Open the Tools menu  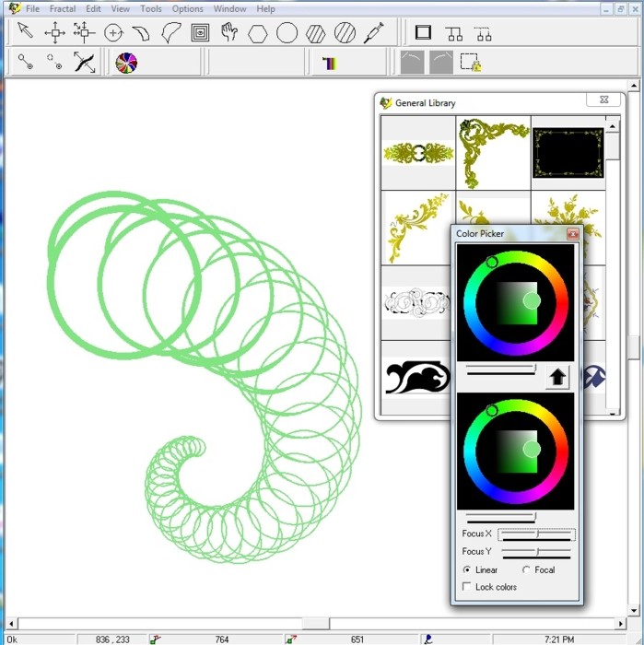[x=151, y=8]
